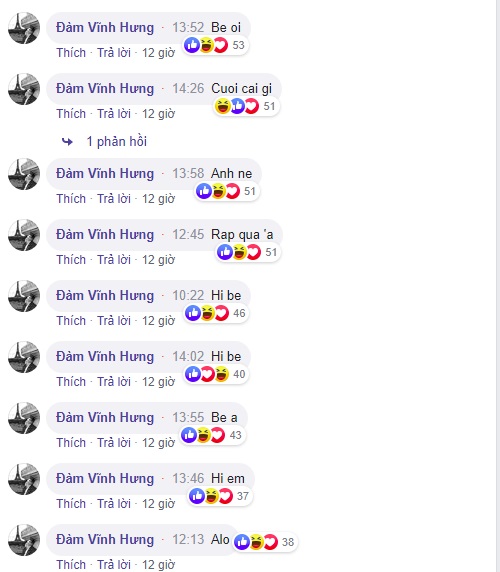
Task: Open the 13:52 video timestamp link
Action: [x=188, y=27]
